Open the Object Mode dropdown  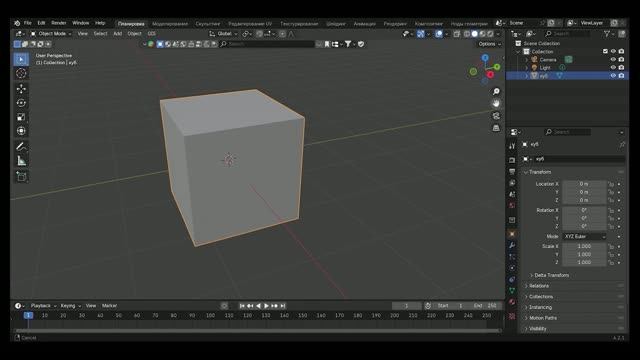coord(51,33)
